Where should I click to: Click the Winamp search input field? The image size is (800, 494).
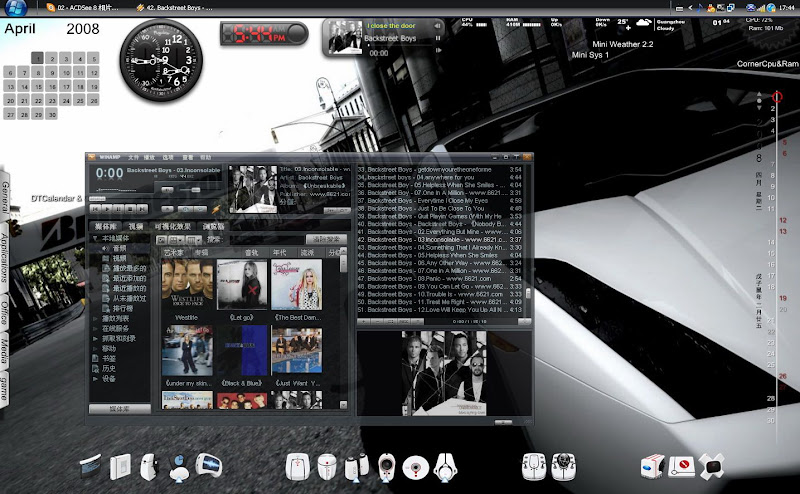pos(267,239)
